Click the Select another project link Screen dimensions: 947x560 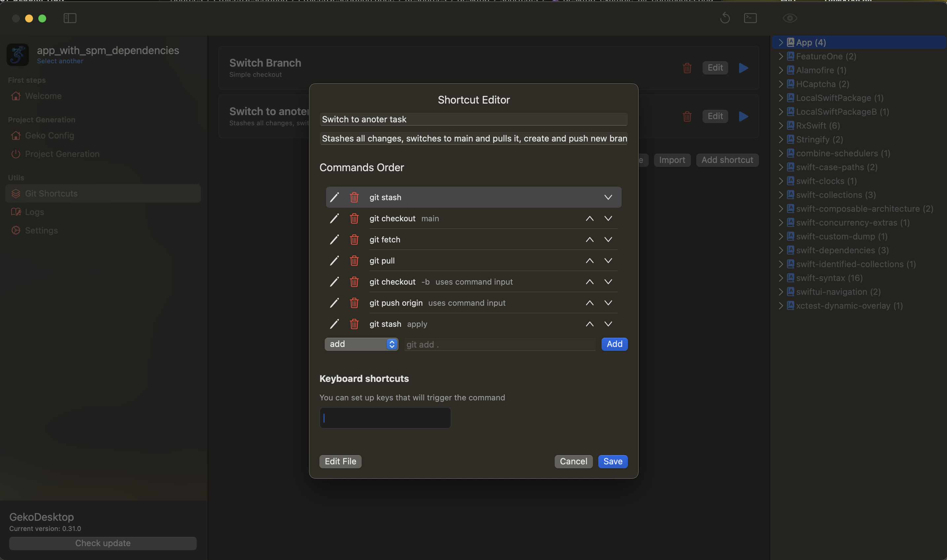tap(60, 61)
